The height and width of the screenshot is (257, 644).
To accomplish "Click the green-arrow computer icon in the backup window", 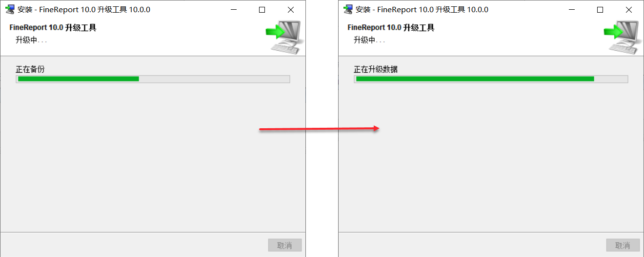I will (x=284, y=37).
